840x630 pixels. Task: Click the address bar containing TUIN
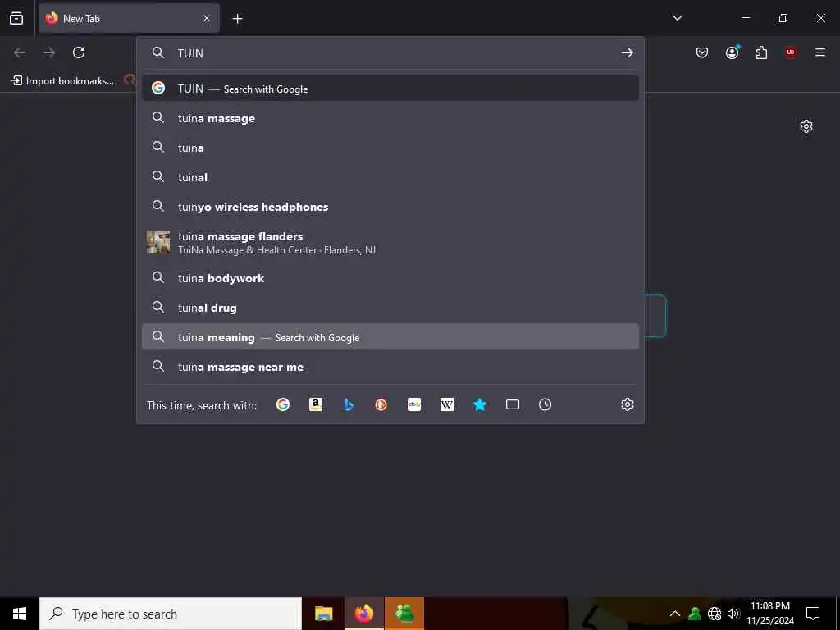point(390,52)
